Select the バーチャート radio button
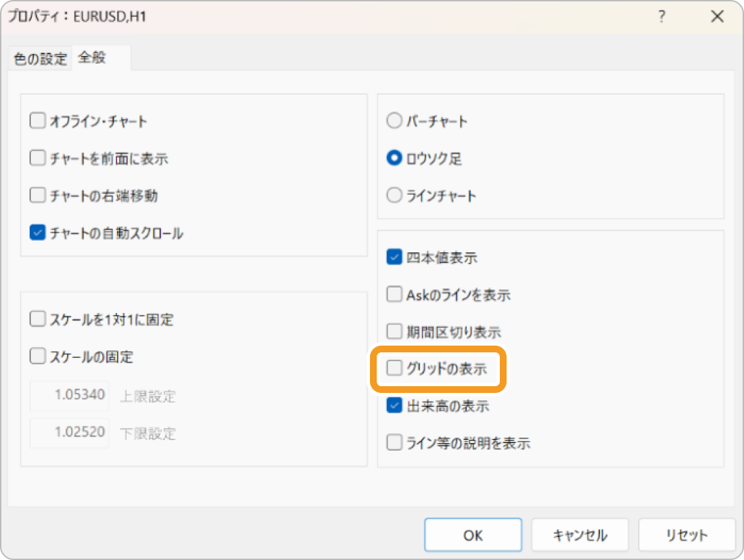744x560 pixels. click(394, 120)
